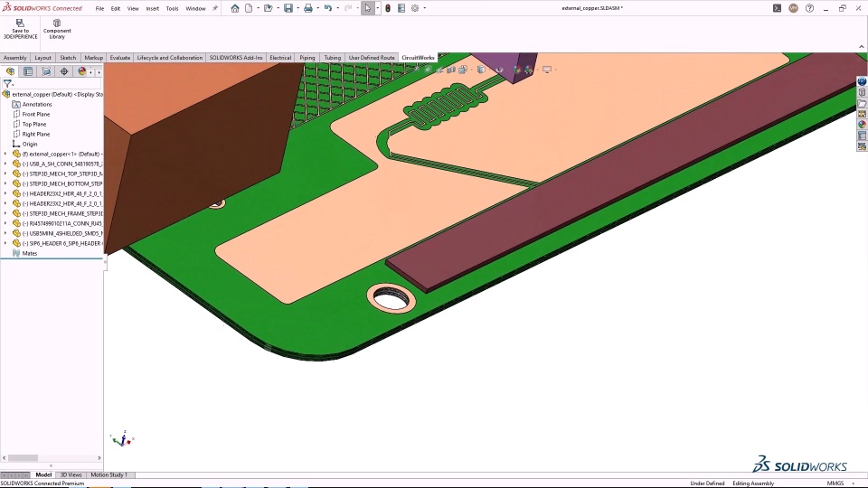Open the Options gear icon

tap(415, 8)
